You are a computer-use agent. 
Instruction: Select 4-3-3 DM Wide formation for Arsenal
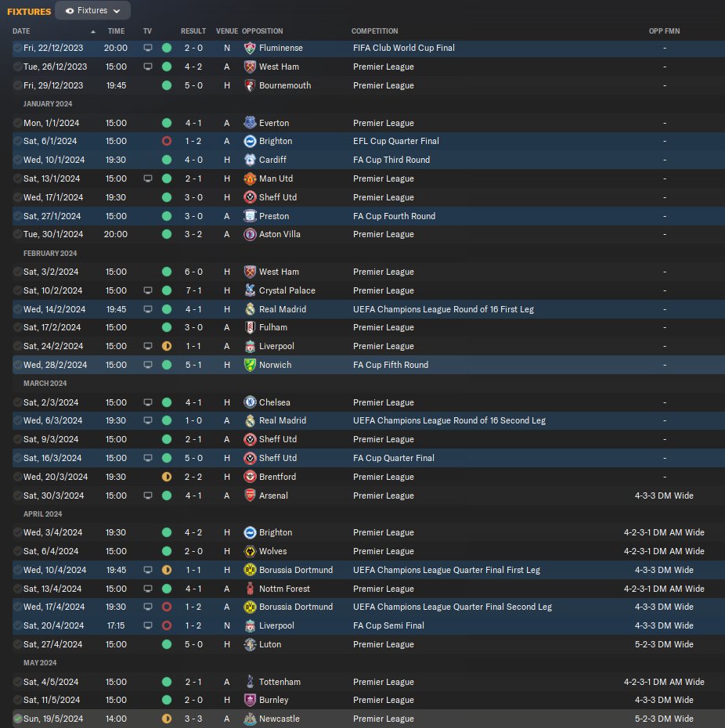point(664,496)
